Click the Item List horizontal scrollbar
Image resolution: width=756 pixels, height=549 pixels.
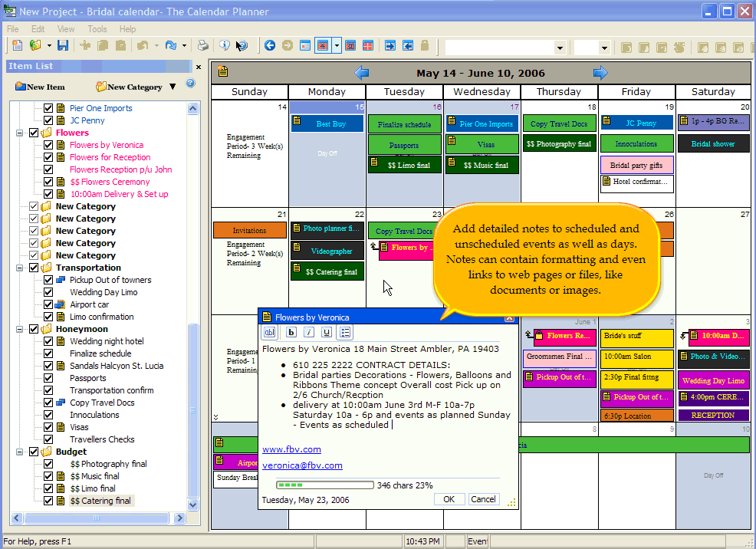click(98, 518)
